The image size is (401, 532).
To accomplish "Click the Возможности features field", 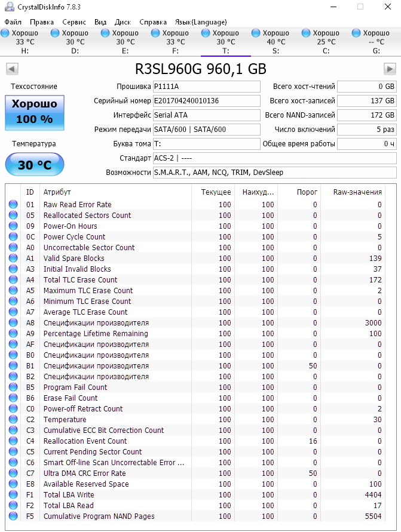I will (x=275, y=173).
